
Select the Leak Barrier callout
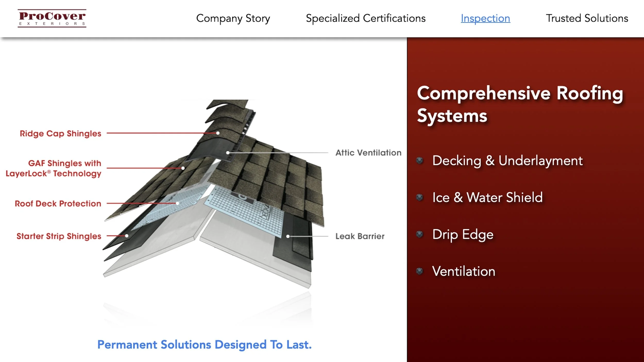[x=360, y=236]
